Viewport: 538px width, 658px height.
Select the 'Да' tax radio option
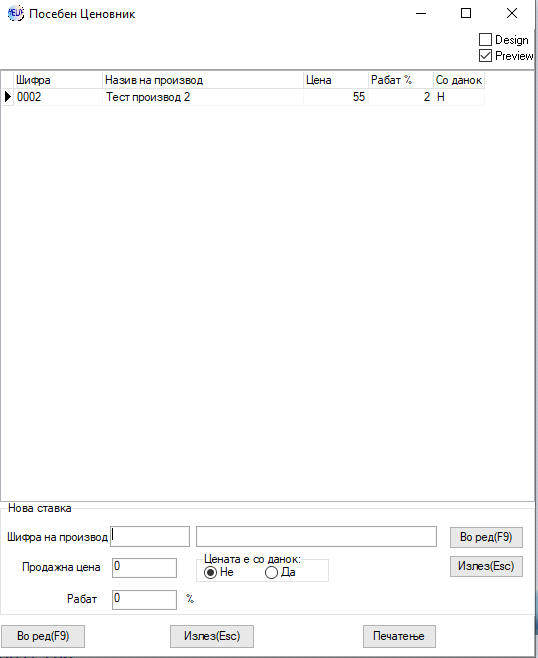point(272,572)
